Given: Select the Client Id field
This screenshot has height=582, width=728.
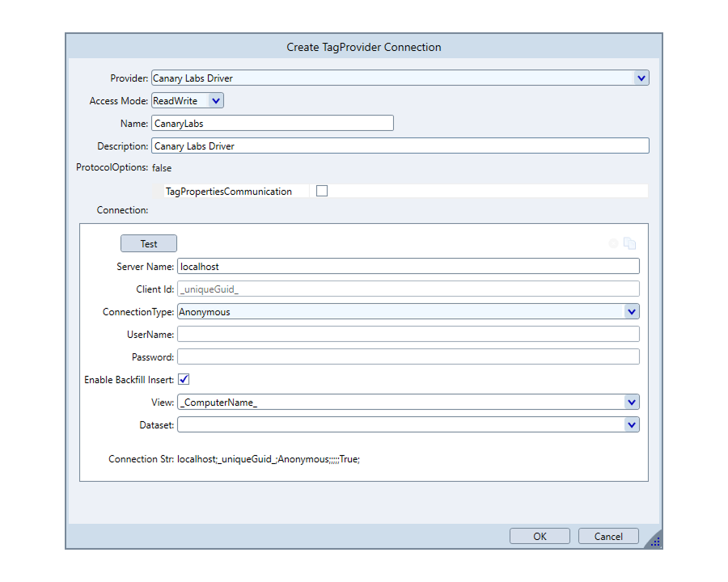Looking at the screenshot, I should point(408,289).
